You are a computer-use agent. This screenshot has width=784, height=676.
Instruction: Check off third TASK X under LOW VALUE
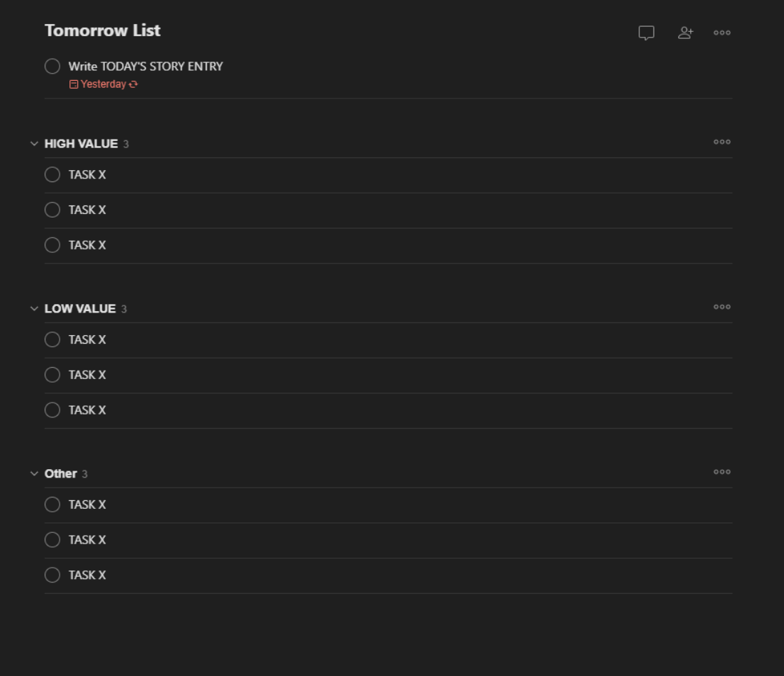coord(52,410)
